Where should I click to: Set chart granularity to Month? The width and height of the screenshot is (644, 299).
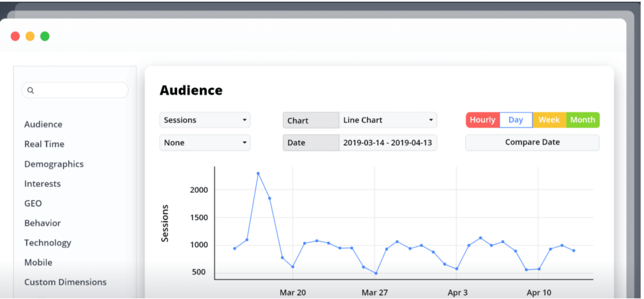(x=582, y=120)
